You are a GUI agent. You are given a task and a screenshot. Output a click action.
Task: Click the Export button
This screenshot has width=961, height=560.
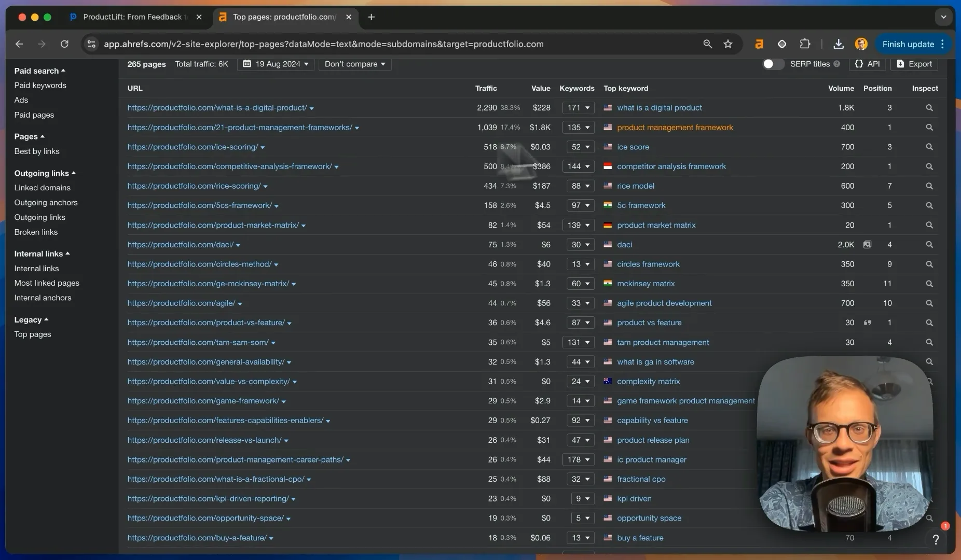(x=914, y=64)
